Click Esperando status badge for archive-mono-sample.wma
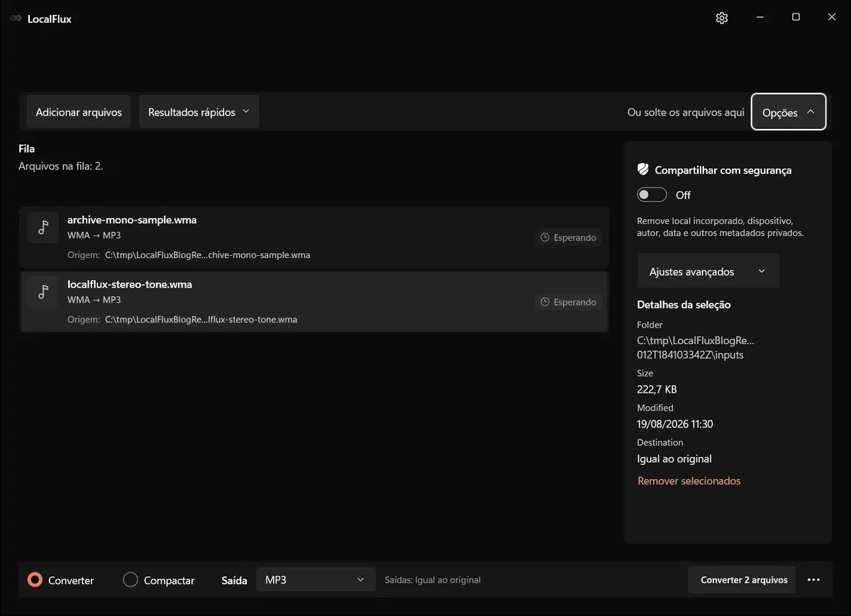Image resolution: width=851 pixels, height=616 pixels. tap(568, 237)
